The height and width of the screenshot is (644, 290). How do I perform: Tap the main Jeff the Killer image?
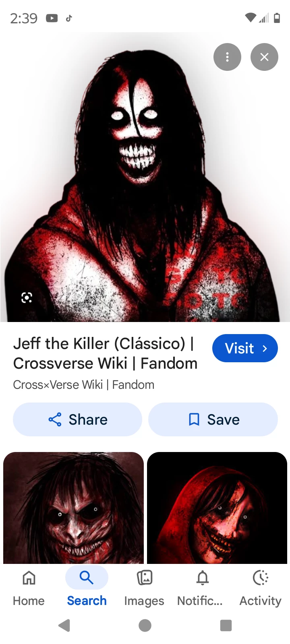pyautogui.click(x=145, y=177)
